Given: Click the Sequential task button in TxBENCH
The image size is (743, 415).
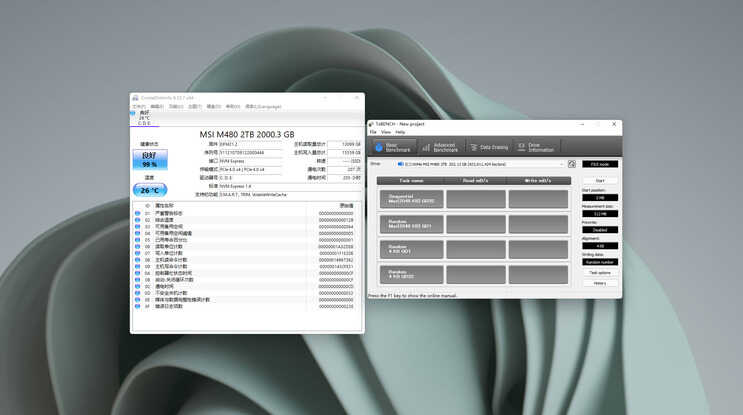Looking at the screenshot, I should [411, 199].
